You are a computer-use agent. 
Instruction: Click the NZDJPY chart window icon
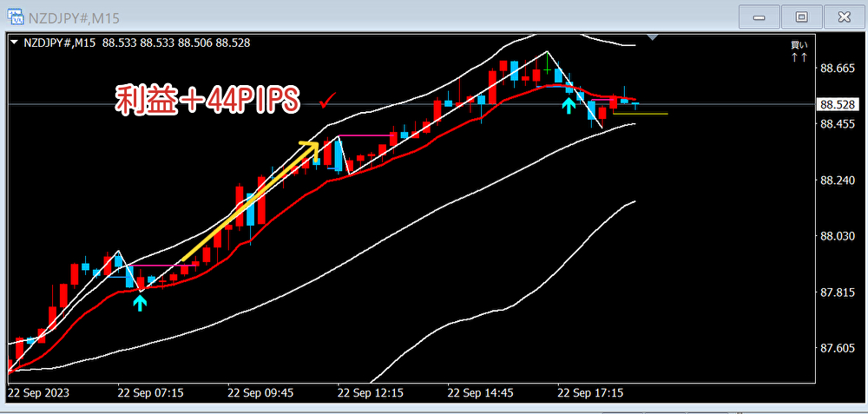click(x=15, y=17)
